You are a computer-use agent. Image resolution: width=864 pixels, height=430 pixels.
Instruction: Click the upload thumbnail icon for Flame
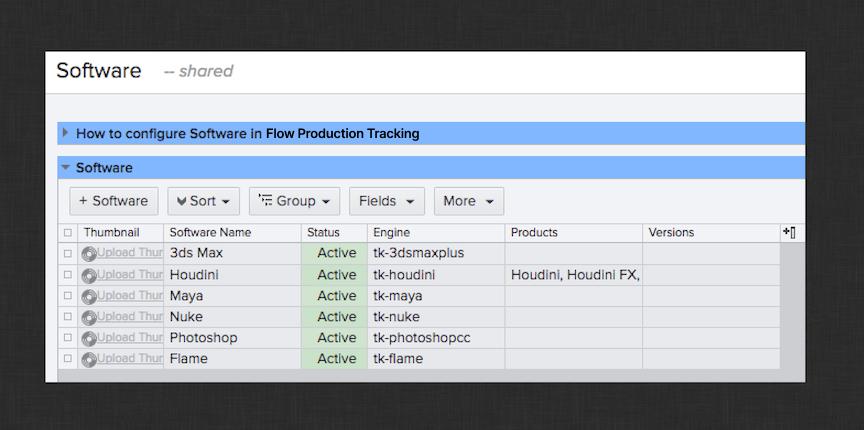click(x=89, y=359)
